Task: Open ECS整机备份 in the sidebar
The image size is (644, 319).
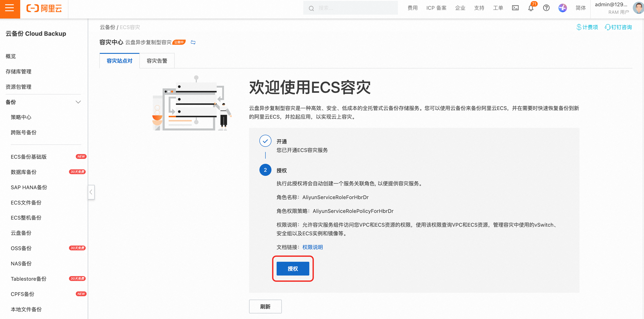Action: pyautogui.click(x=26, y=218)
